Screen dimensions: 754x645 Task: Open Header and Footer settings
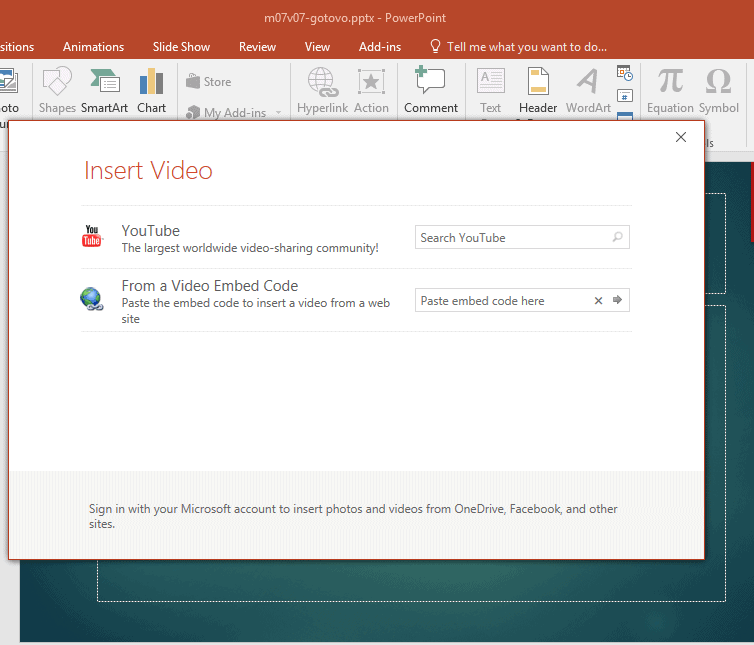538,91
